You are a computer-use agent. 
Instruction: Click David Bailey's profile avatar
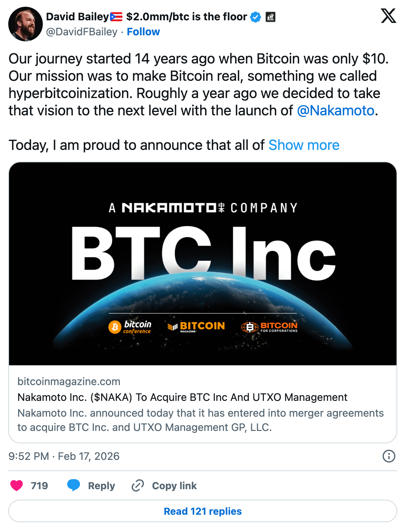26,24
